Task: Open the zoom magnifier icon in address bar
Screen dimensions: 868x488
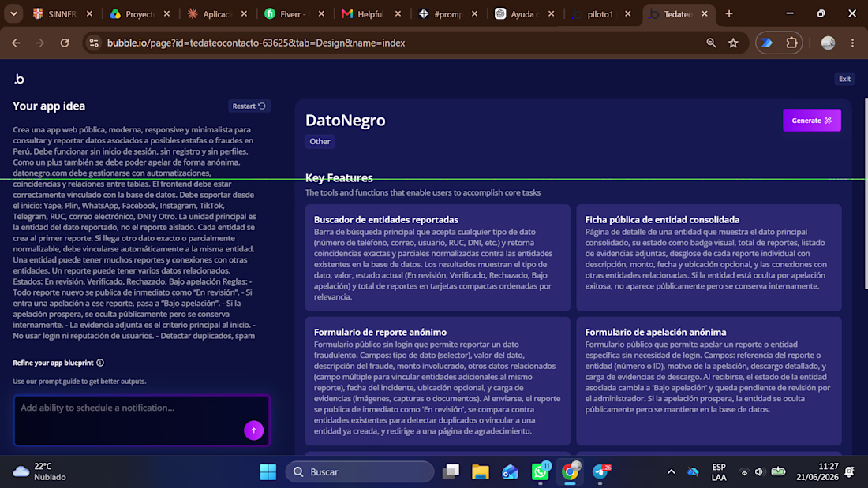Action: tap(711, 43)
